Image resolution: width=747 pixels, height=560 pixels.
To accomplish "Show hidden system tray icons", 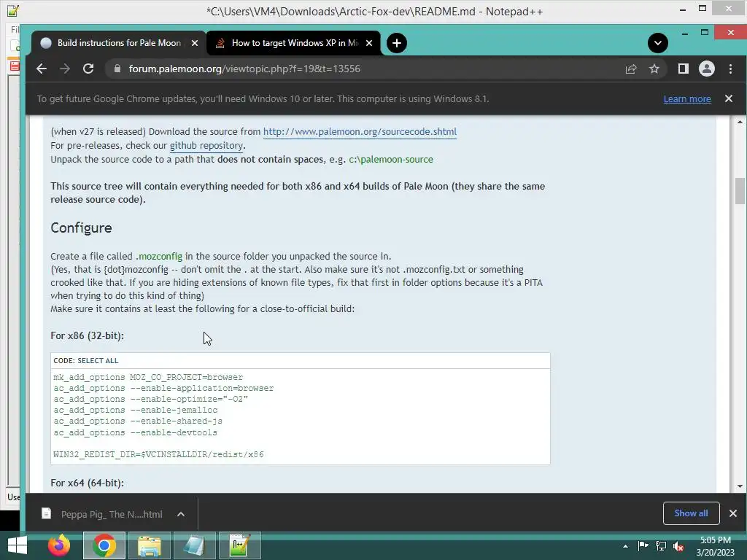I will [625, 546].
